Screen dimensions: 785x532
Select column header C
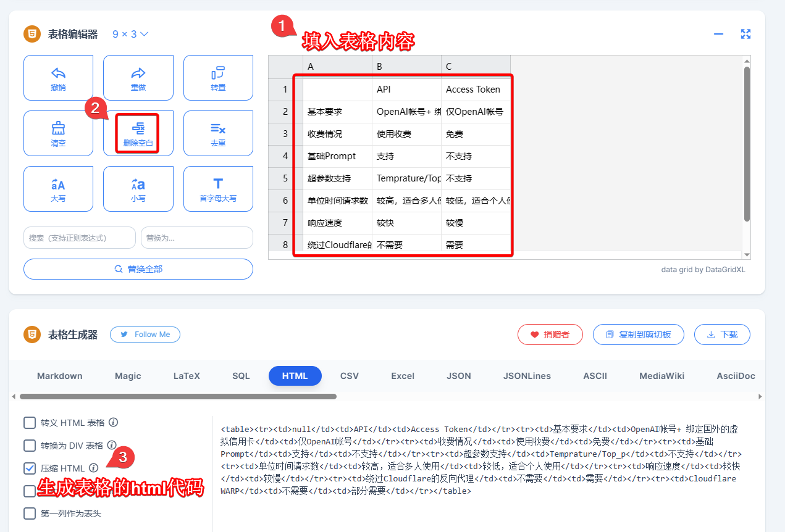click(476, 66)
